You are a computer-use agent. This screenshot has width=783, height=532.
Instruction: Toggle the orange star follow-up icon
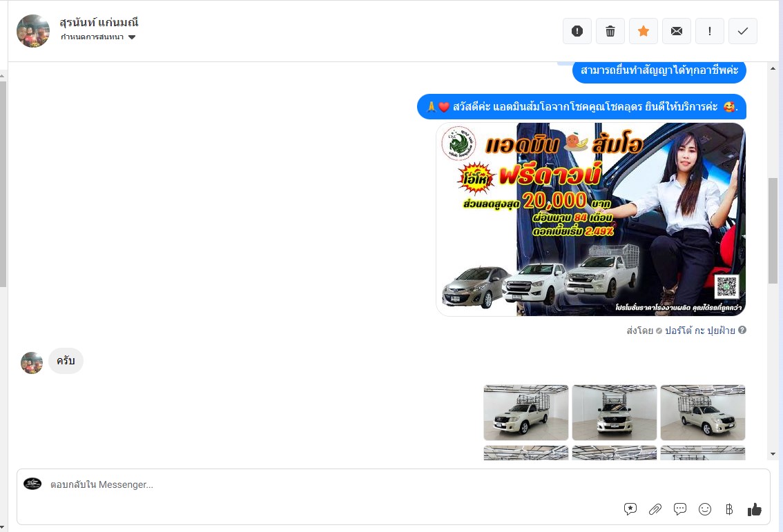click(644, 31)
